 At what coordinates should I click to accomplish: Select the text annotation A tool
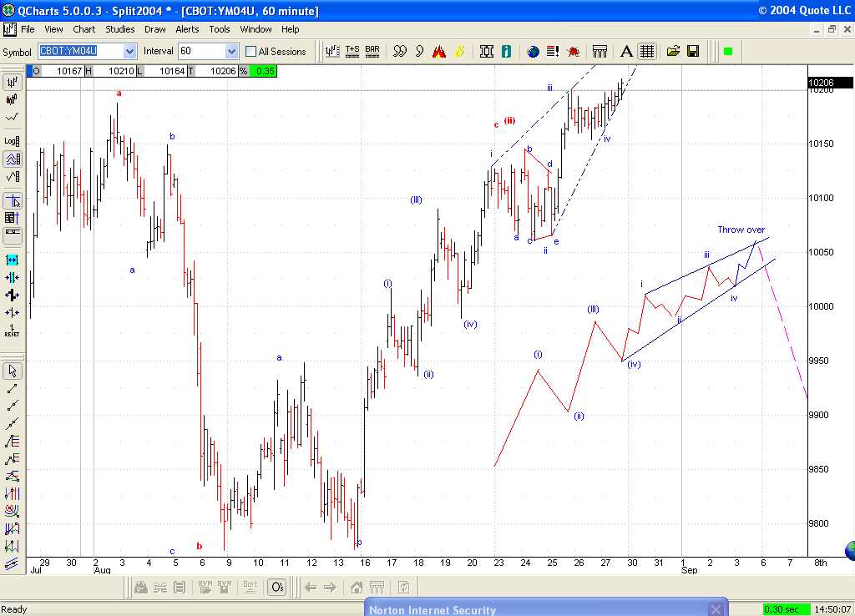pos(626,51)
